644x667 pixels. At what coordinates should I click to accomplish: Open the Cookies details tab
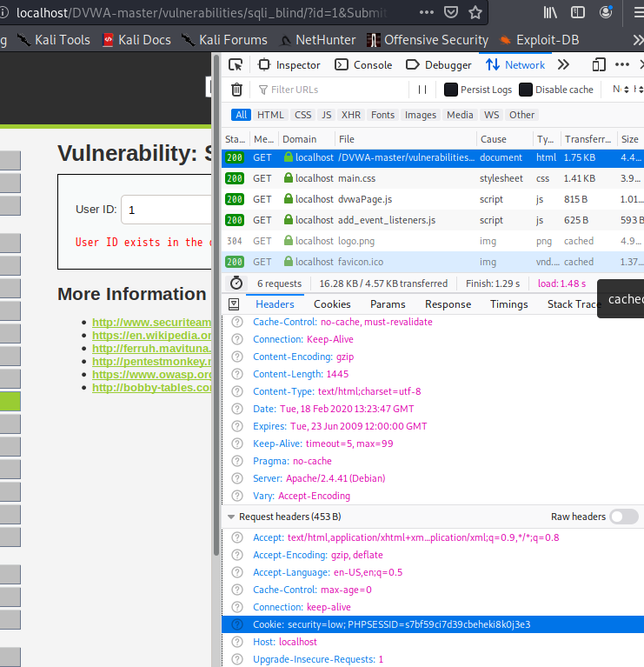[332, 304]
